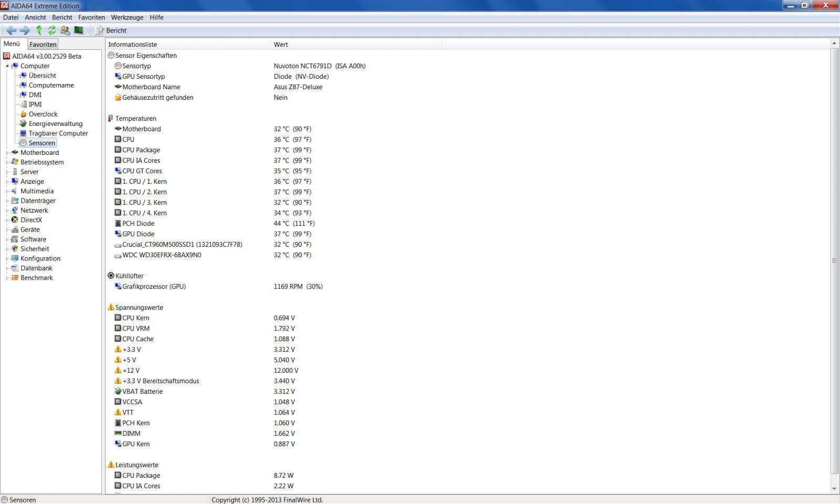Click the Nuvoton NCT6791D sensor value

click(x=319, y=66)
